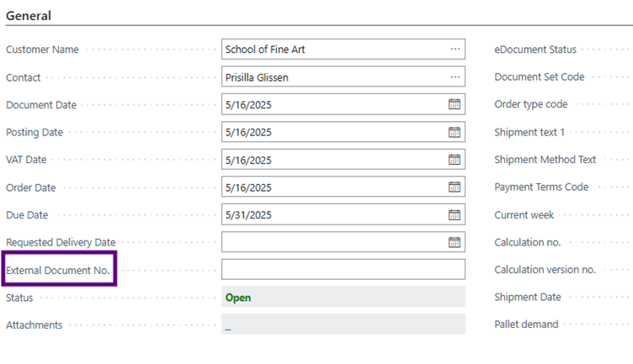
Task: Click the Customer Name text field
Action: 334,50
